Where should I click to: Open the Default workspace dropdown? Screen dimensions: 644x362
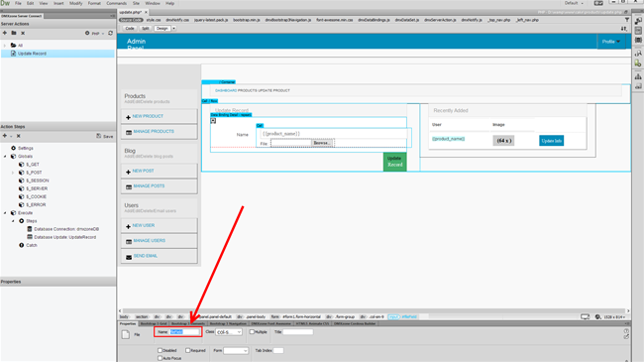tap(575, 3)
